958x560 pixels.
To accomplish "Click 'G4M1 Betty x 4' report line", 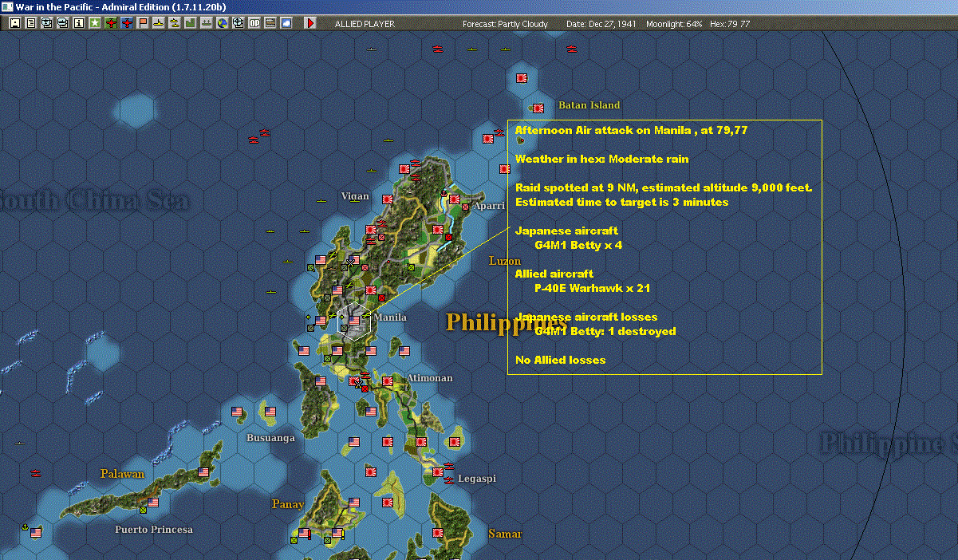I will (578, 245).
